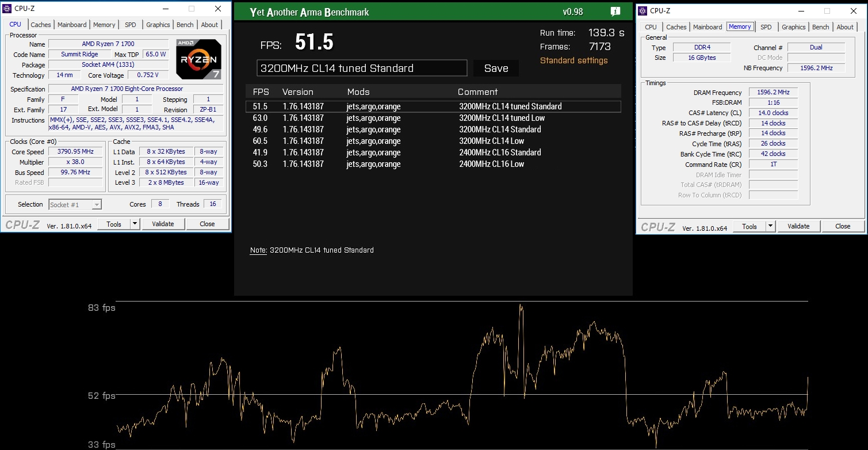
Task: Select About tab in right CPU-Z window
Action: tap(845, 27)
